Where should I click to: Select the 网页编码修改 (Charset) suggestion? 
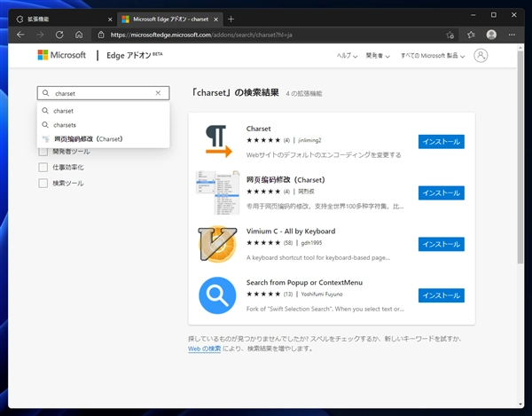(103, 138)
